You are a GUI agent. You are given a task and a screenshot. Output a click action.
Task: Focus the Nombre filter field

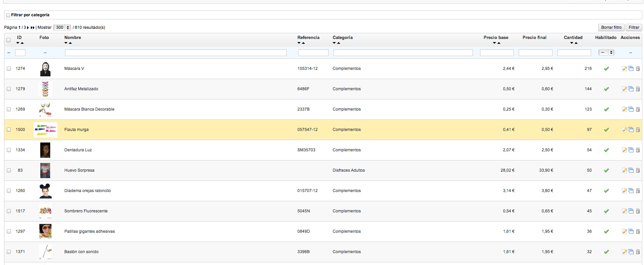(176, 53)
